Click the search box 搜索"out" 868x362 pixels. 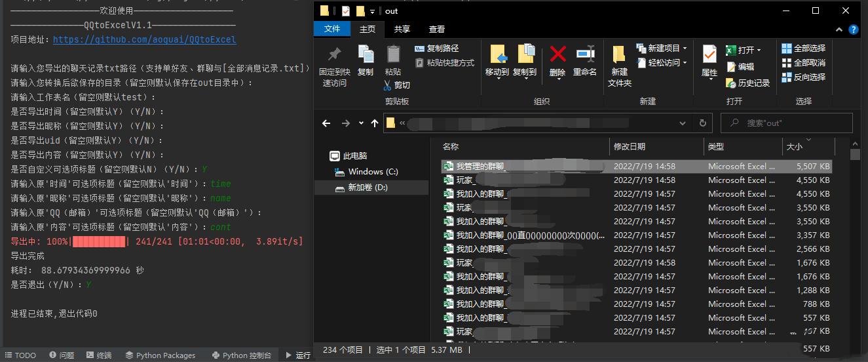click(787, 123)
